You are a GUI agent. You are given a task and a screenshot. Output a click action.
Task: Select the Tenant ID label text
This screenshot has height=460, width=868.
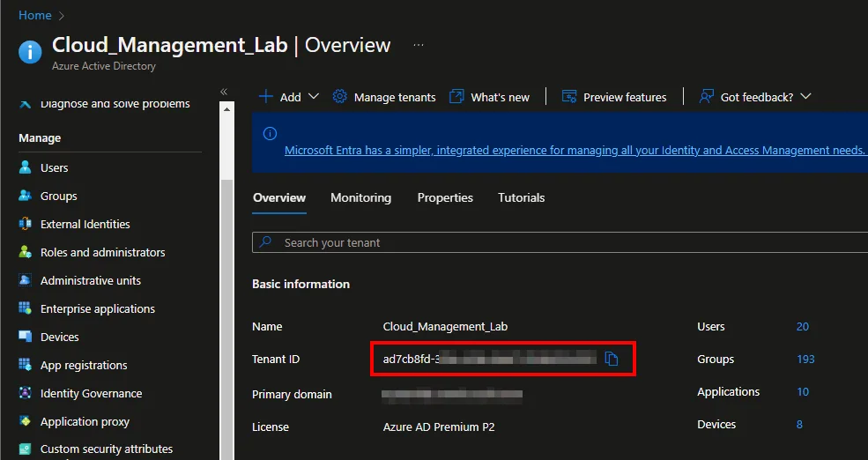pos(276,360)
